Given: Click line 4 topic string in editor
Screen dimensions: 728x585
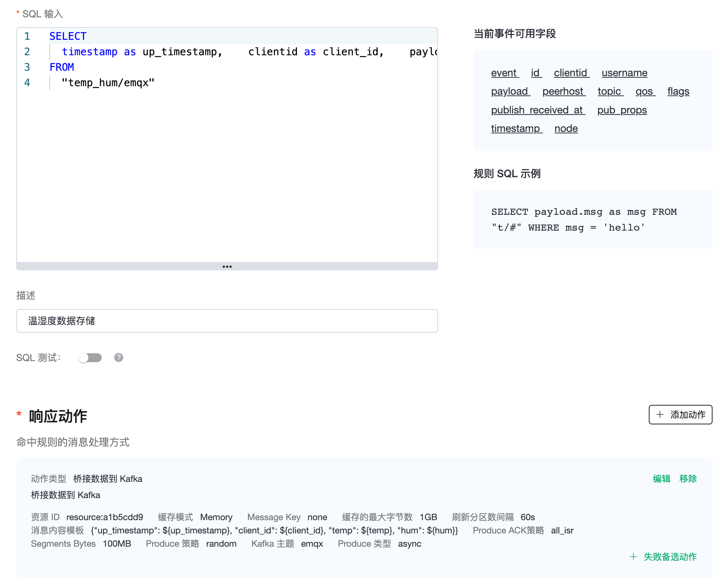Looking at the screenshot, I should pos(108,83).
